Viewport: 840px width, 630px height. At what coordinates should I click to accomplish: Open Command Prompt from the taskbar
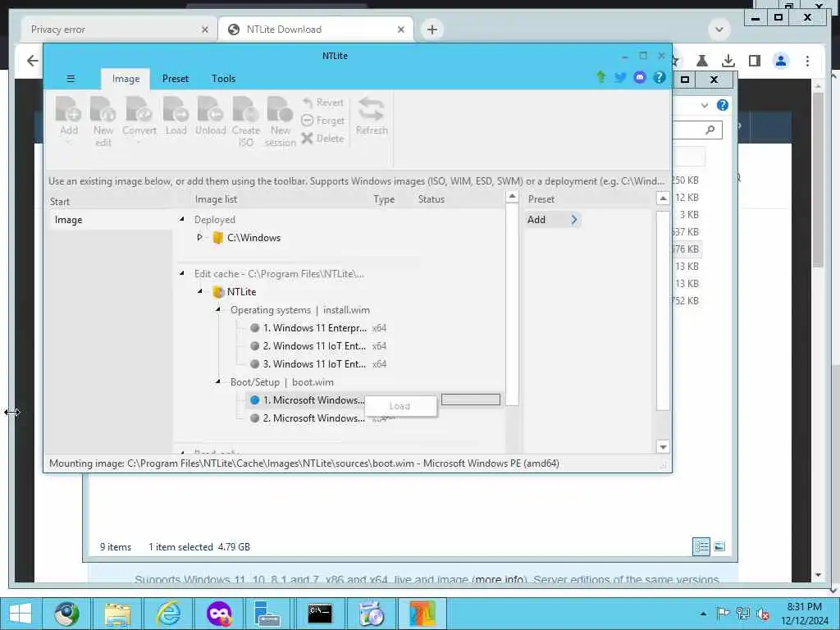[320, 614]
